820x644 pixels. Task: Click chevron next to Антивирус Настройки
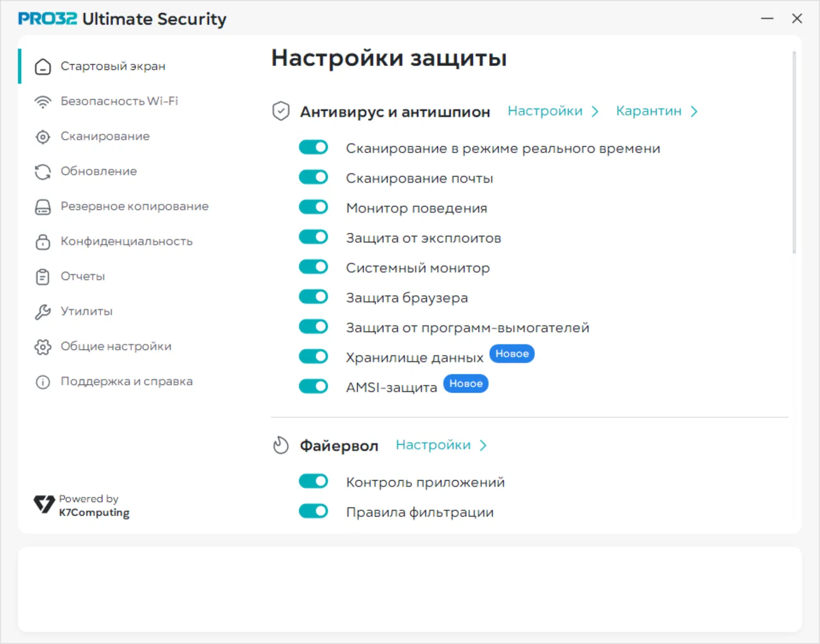click(595, 112)
